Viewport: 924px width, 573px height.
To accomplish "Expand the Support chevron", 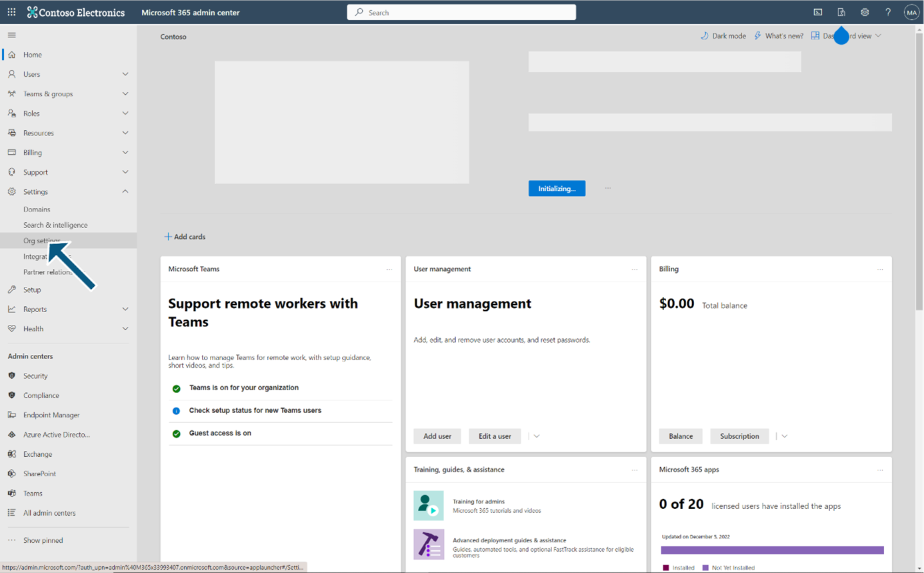I will [125, 172].
